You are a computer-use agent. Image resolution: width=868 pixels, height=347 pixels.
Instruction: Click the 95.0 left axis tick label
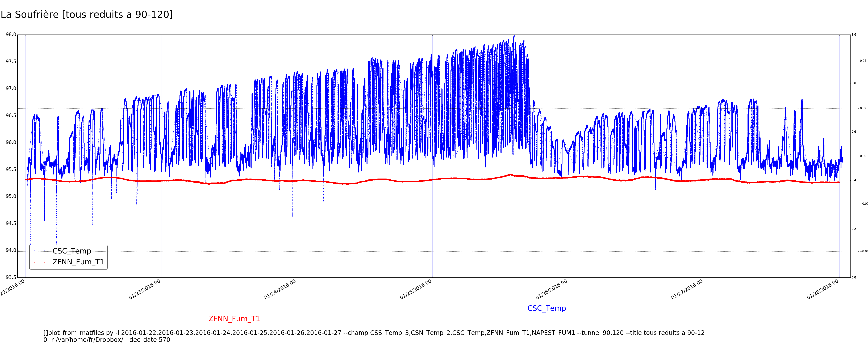point(11,196)
